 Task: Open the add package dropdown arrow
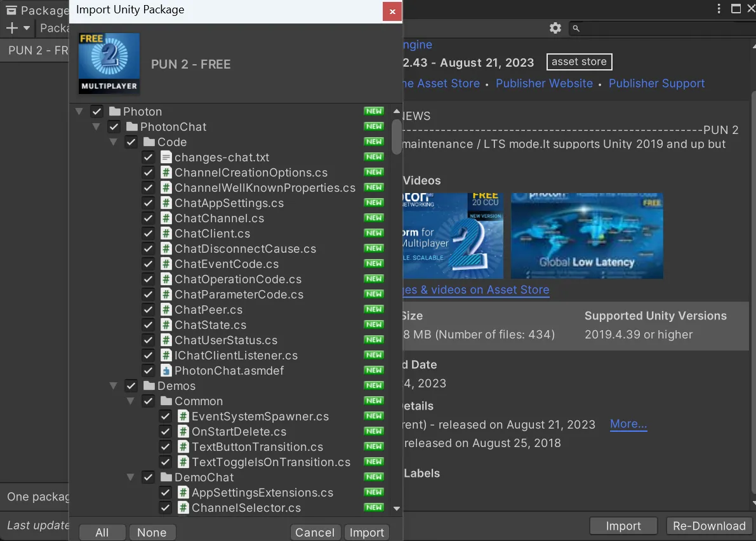(27, 28)
